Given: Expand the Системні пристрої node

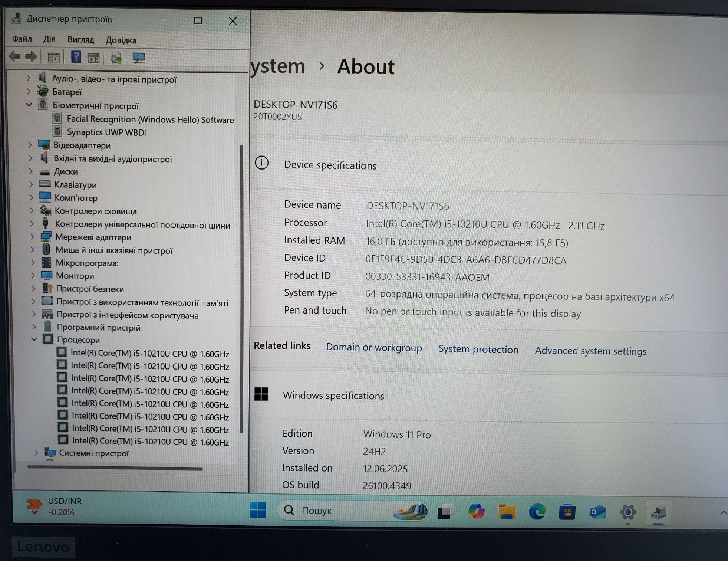Looking at the screenshot, I should pyautogui.click(x=36, y=452).
